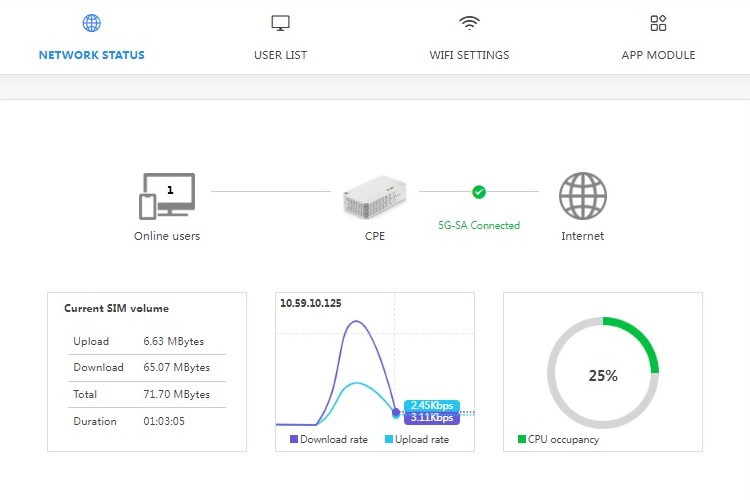Click the green connected checkmark icon
Image resolution: width=750 pixels, height=500 pixels.
[x=479, y=191]
